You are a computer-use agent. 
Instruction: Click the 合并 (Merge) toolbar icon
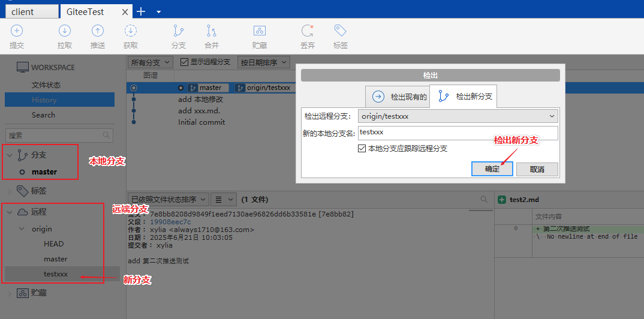point(212,36)
